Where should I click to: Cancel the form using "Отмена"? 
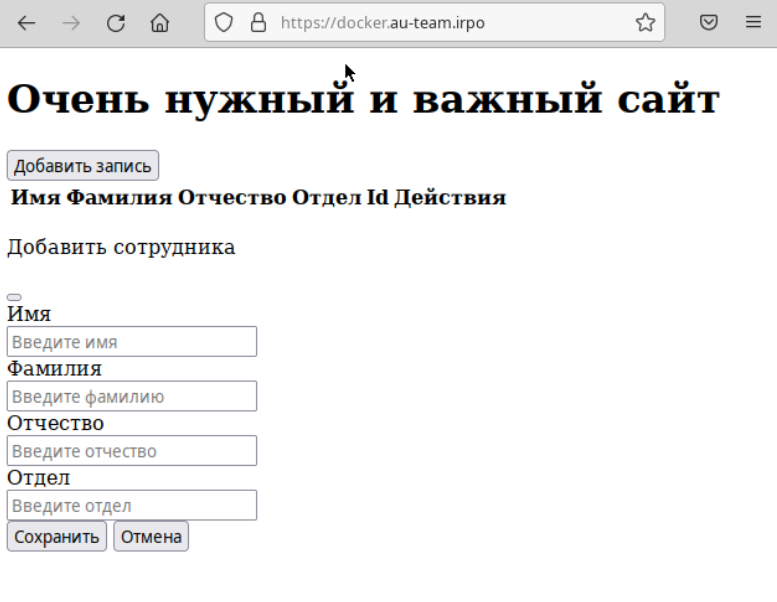(x=151, y=537)
